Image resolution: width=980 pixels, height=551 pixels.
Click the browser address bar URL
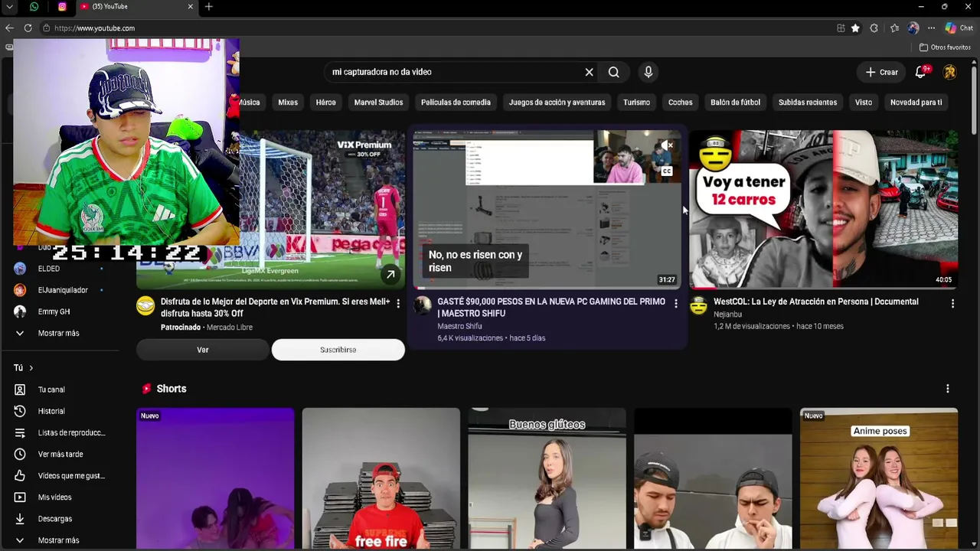point(94,28)
